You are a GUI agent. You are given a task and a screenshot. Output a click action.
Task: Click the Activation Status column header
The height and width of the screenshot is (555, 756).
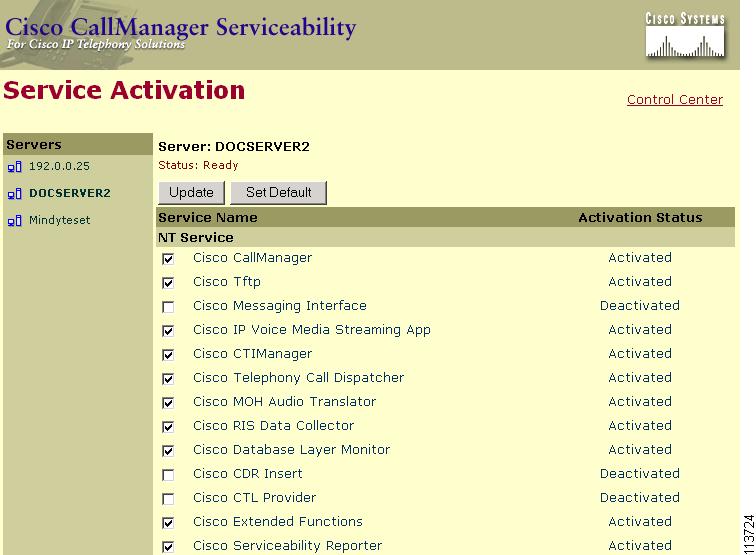(640, 217)
